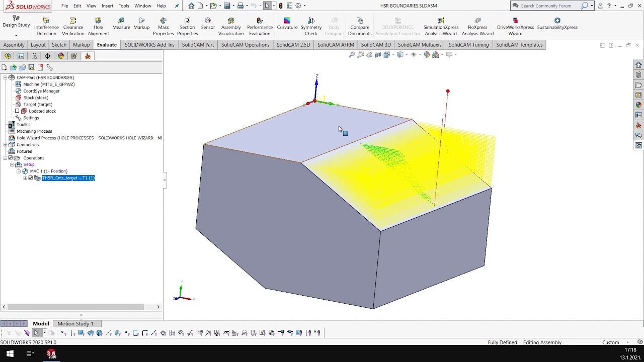This screenshot has height=362, width=644.
Task: Click Zoom to Fit in view toolbar
Action: (x=352, y=55)
